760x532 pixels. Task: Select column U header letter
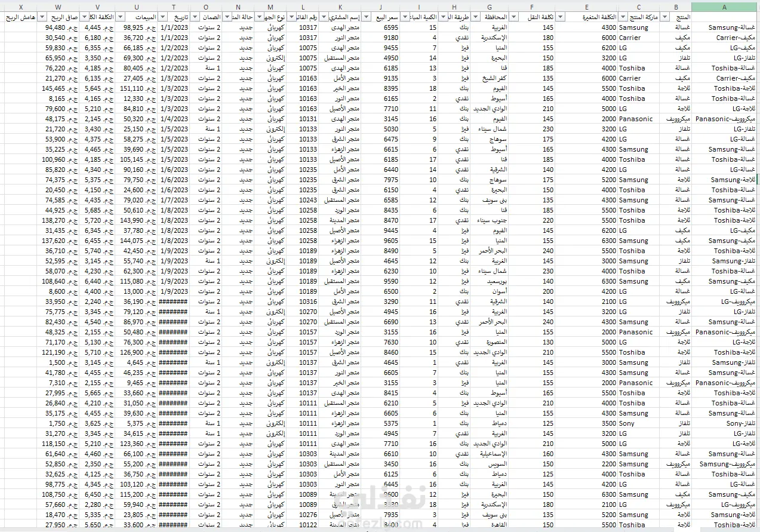137,7
